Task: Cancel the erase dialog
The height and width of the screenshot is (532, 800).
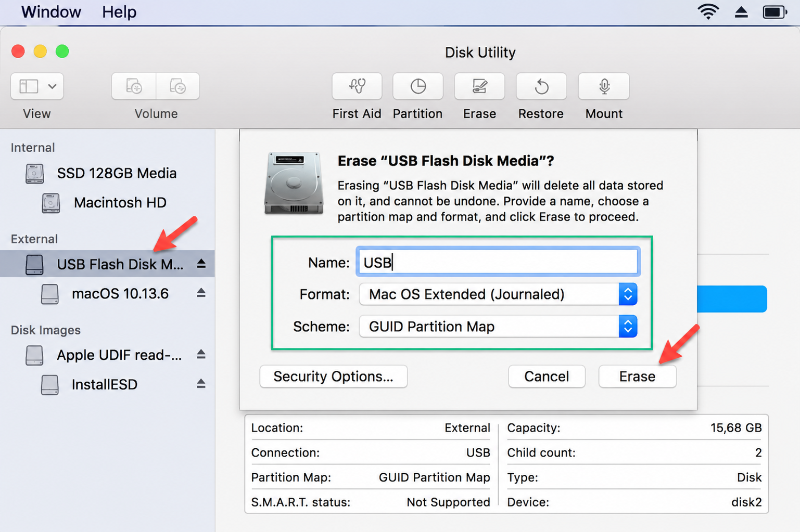Action: 546,376
